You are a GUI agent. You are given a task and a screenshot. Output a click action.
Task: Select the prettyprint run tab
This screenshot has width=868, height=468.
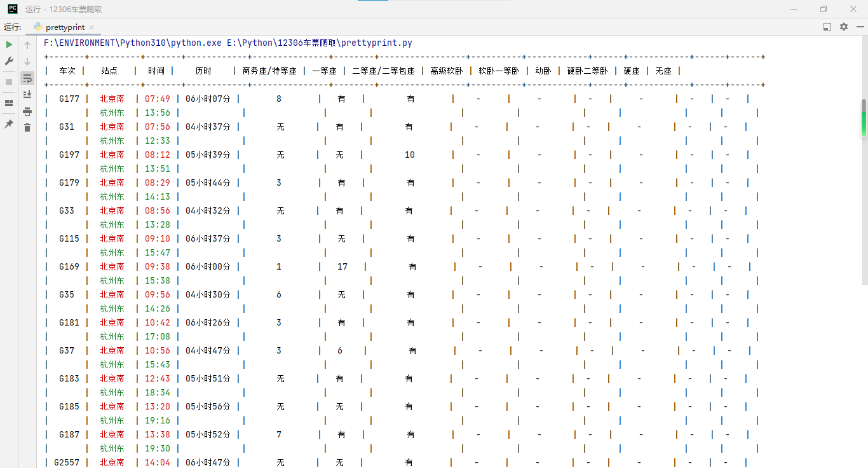[x=64, y=27]
